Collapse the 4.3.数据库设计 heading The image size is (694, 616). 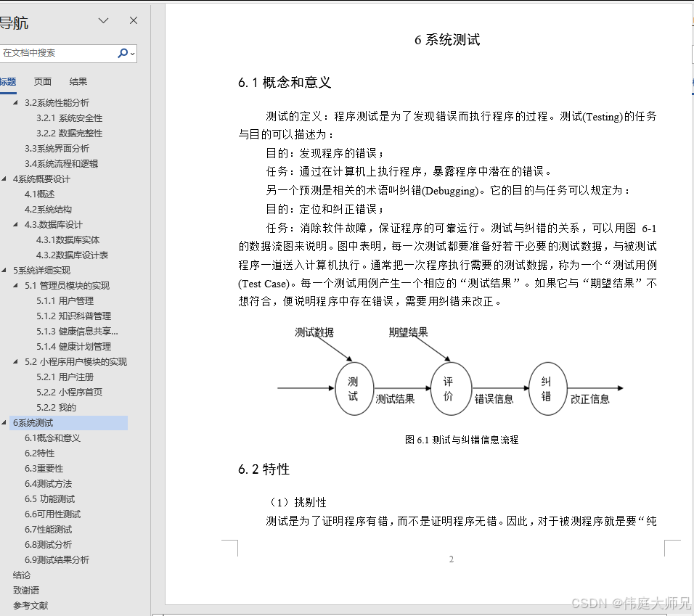16,225
